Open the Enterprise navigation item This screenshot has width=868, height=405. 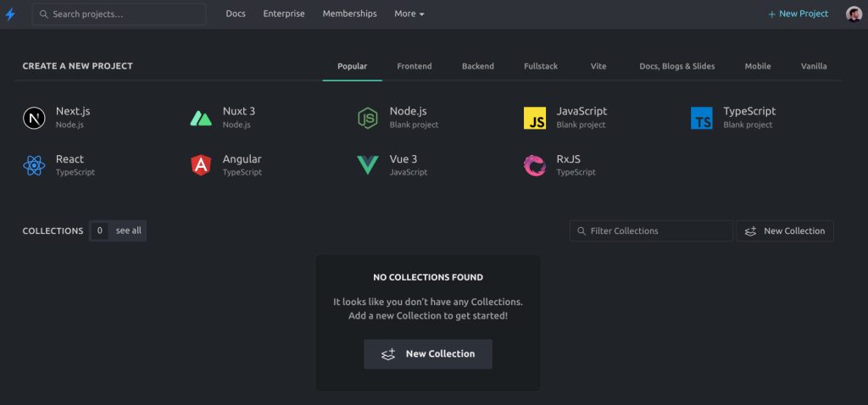tap(284, 14)
